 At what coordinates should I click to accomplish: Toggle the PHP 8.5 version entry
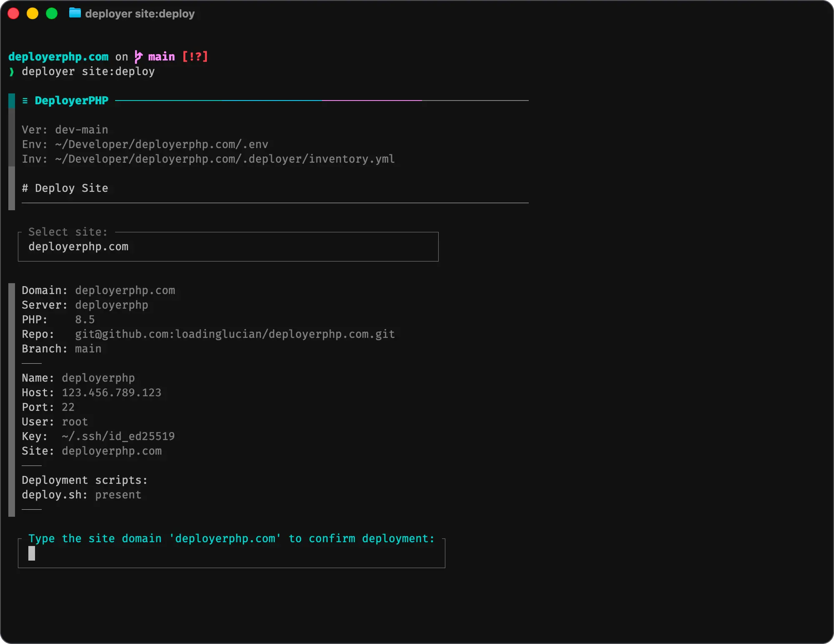(x=85, y=319)
